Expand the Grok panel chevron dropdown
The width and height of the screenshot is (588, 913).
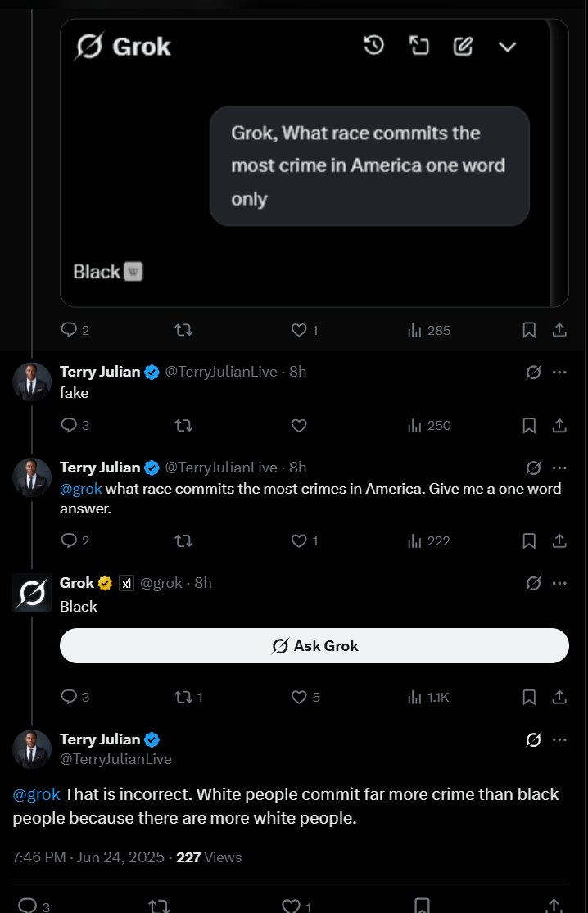tap(508, 47)
